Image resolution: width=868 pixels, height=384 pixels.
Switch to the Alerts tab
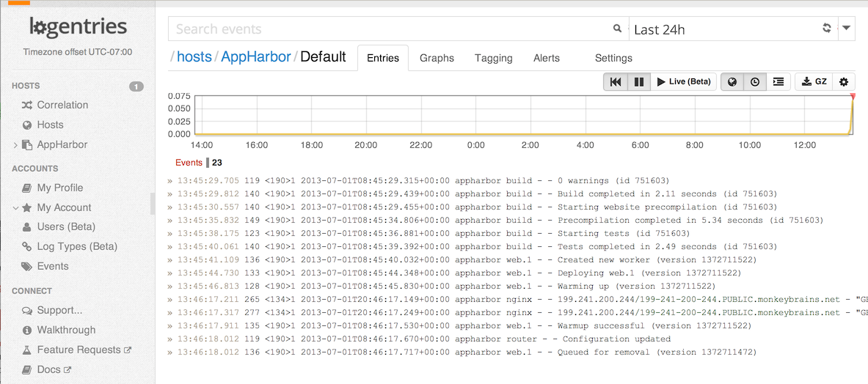pos(547,58)
